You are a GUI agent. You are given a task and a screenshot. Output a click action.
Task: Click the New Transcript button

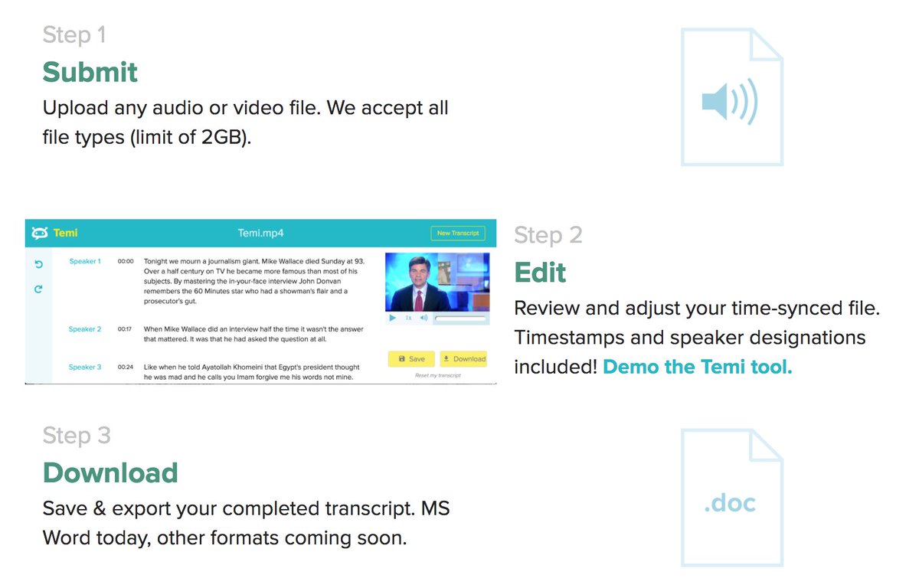tap(458, 233)
